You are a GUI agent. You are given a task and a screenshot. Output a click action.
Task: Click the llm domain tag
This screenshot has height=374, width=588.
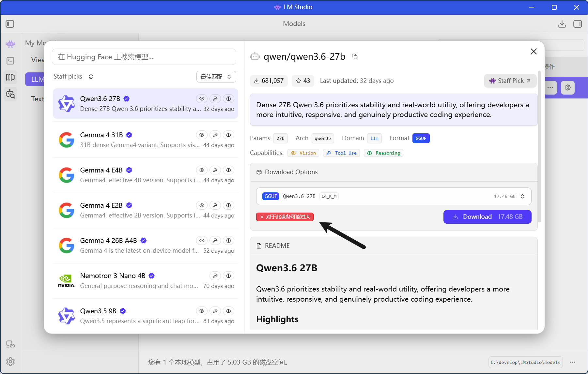374,138
